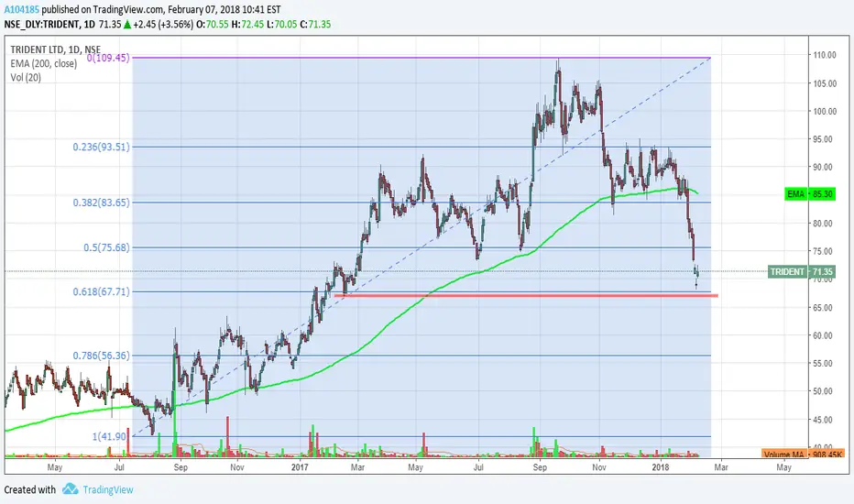Click the A104185 author link
This screenshot has height=504, width=854.
click(x=22, y=10)
